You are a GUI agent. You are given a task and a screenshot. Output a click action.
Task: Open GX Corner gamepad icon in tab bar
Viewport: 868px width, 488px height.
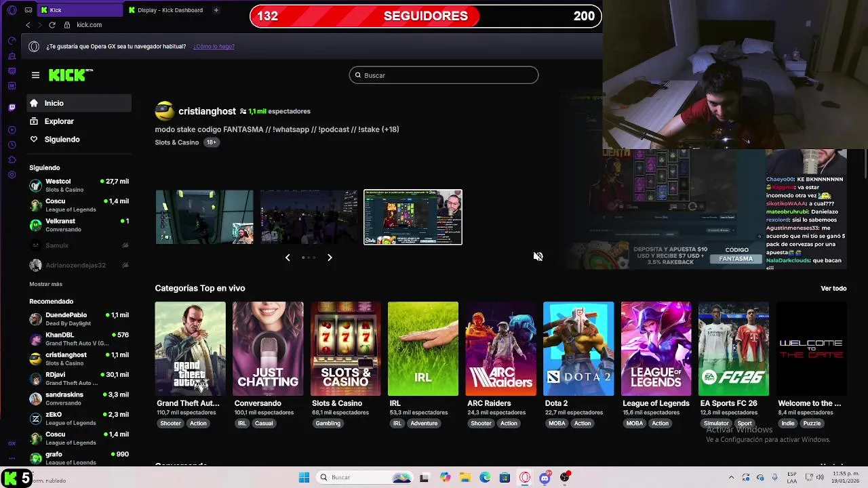coord(28,10)
